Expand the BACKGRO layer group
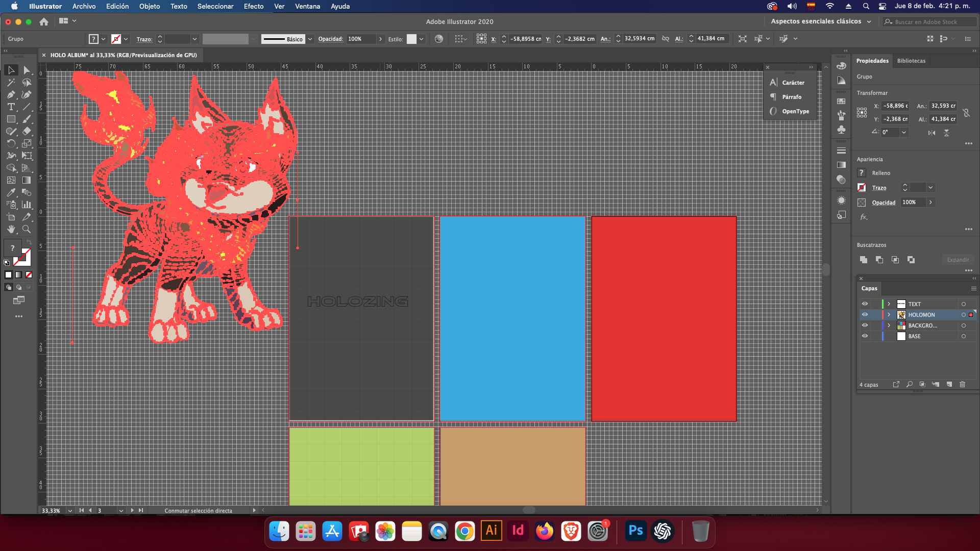This screenshot has width=980, height=551. tap(889, 325)
